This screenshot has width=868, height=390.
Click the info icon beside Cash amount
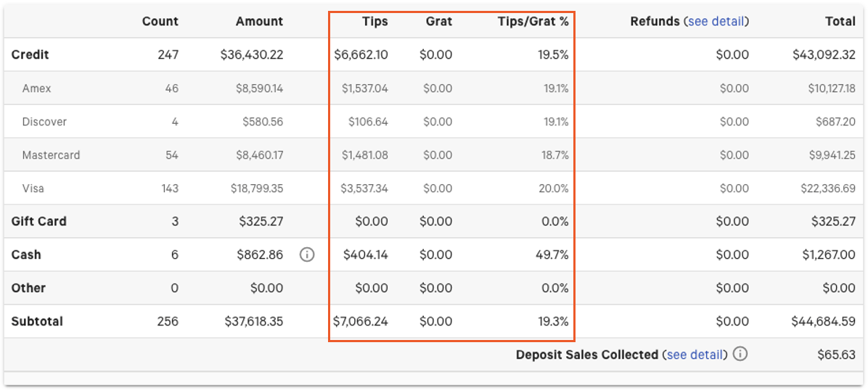point(307,254)
